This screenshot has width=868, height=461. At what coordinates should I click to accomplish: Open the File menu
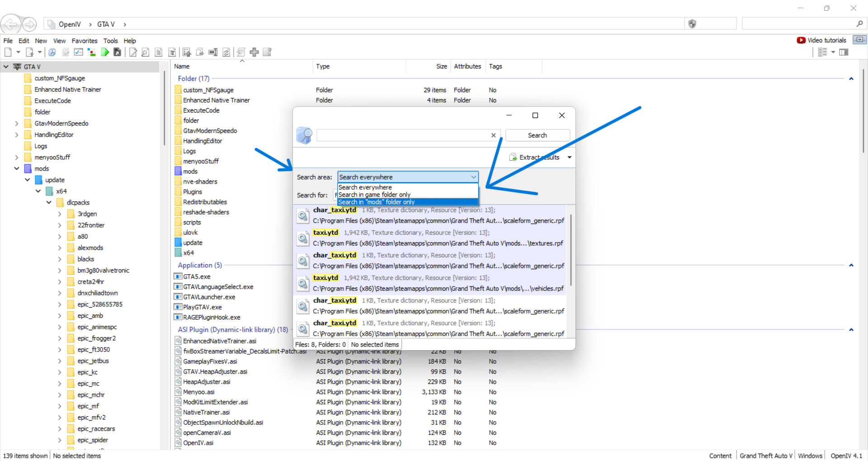pos(8,41)
